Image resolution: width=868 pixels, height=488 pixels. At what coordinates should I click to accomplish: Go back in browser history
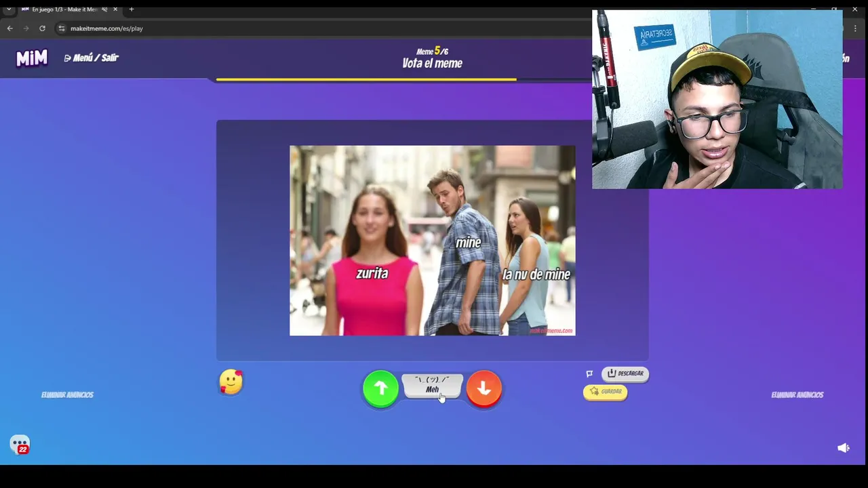pos(9,28)
